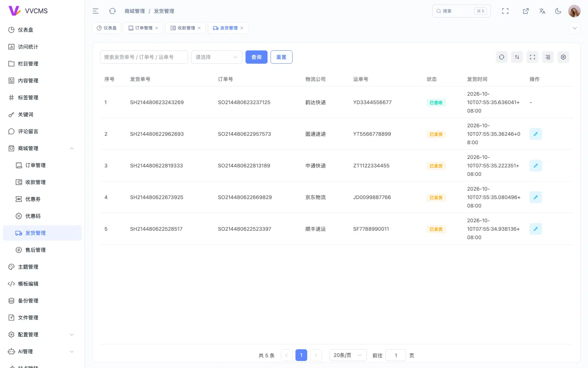This screenshot has width=588, height=368.
Task: Open the user avatar menu
Action: (x=574, y=11)
